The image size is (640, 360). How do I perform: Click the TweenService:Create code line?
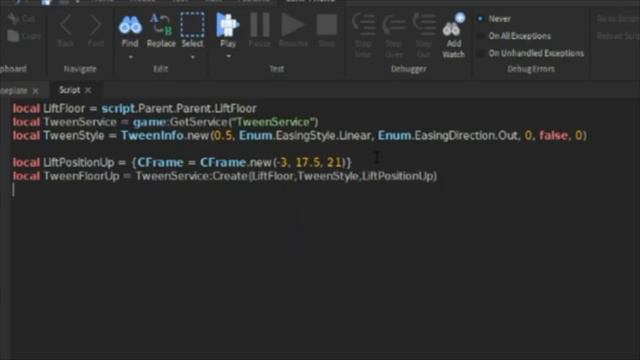click(x=224, y=176)
